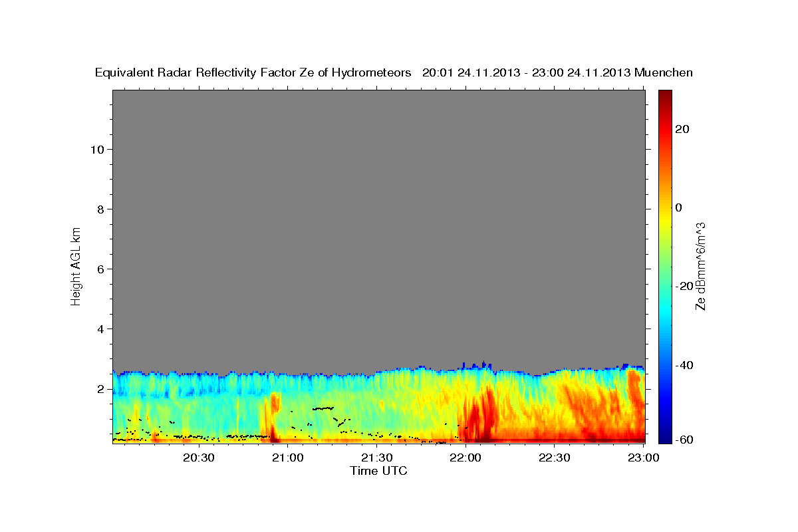Click the 22:30 time tick label
This screenshot has width=798, height=532.
[555, 458]
